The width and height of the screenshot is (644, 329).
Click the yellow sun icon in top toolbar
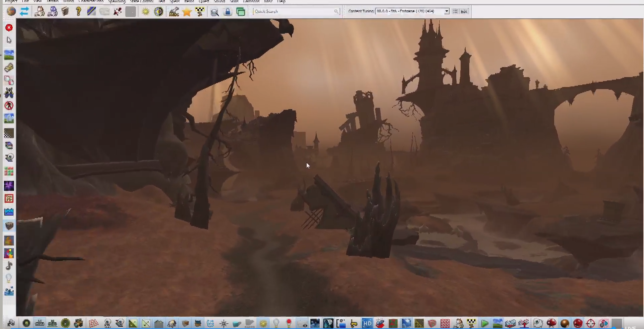[x=146, y=12]
